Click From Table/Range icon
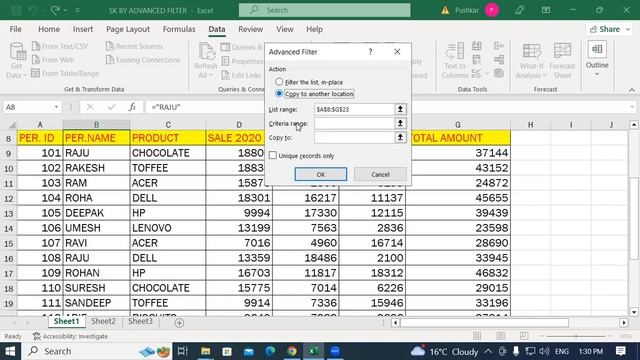Viewport: 640px width, 360px height. [x=36, y=73]
